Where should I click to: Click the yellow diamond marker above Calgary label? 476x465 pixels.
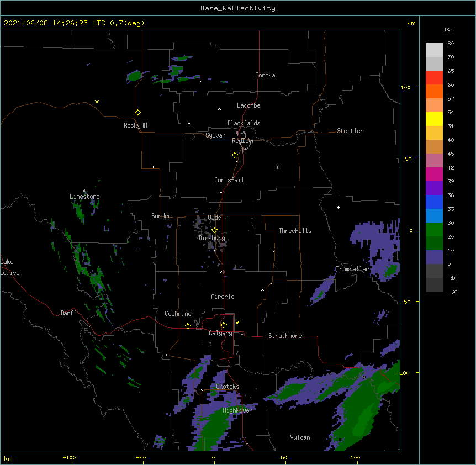[x=224, y=325]
